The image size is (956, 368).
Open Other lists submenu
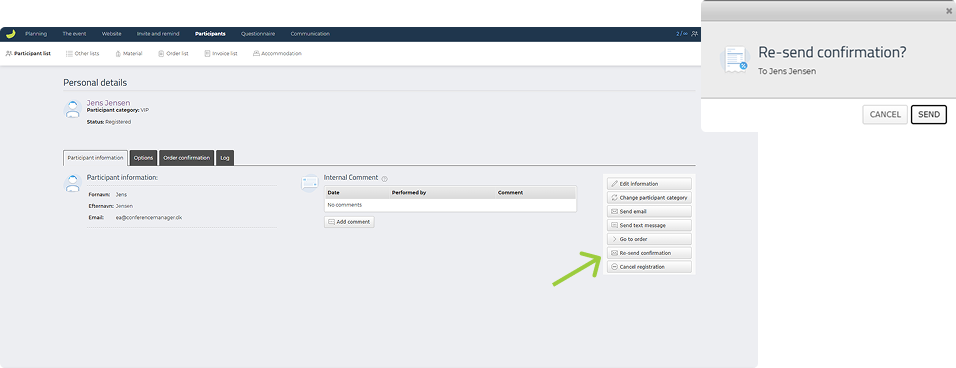click(82, 54)
